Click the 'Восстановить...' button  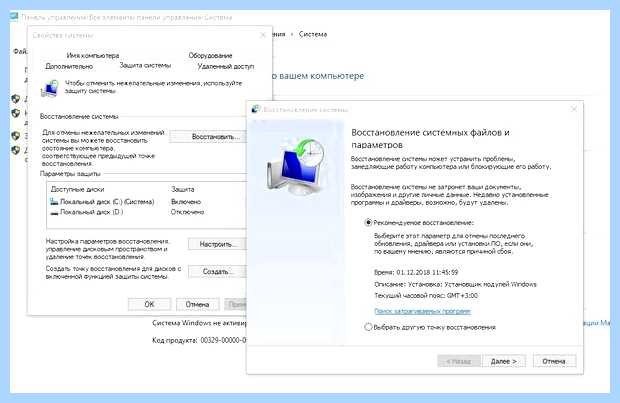tap(208, 136)
